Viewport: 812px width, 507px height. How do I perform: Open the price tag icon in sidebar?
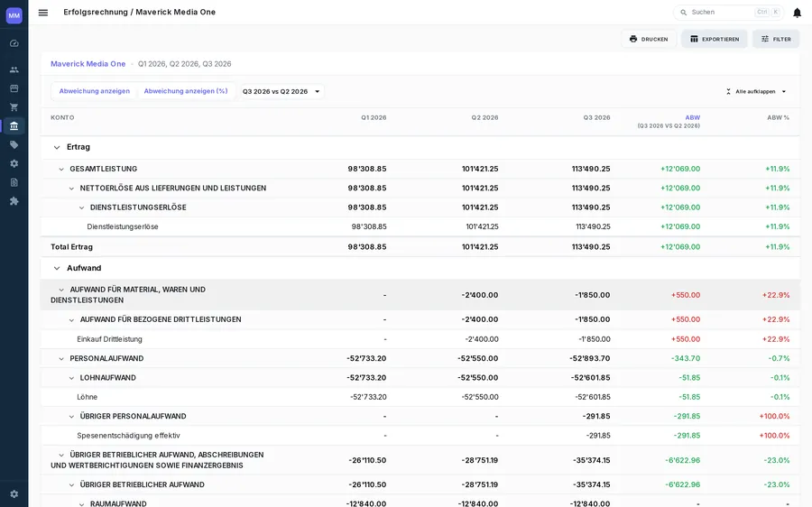pyautogui.click(x=14, y=145)
